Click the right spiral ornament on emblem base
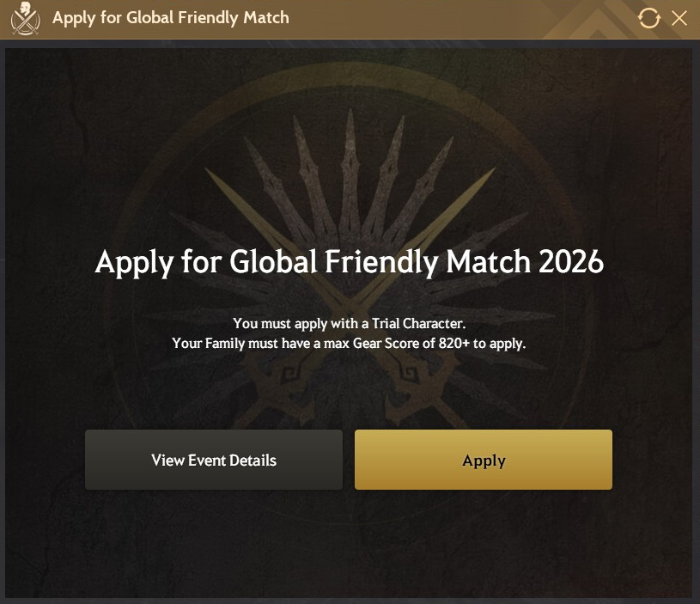Image resolution: width=700 pixels, height=604 pixels. 410,374
